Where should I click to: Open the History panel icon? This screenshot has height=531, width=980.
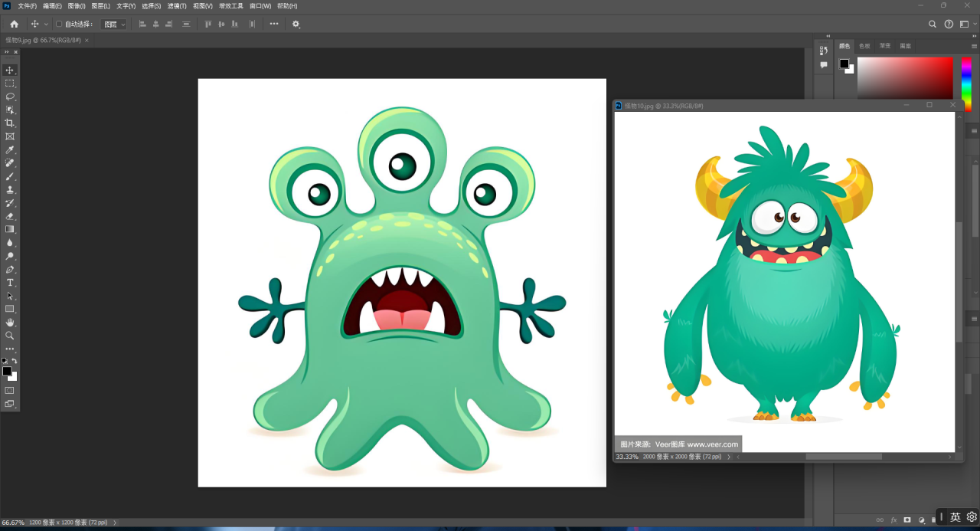click(824, 51)
